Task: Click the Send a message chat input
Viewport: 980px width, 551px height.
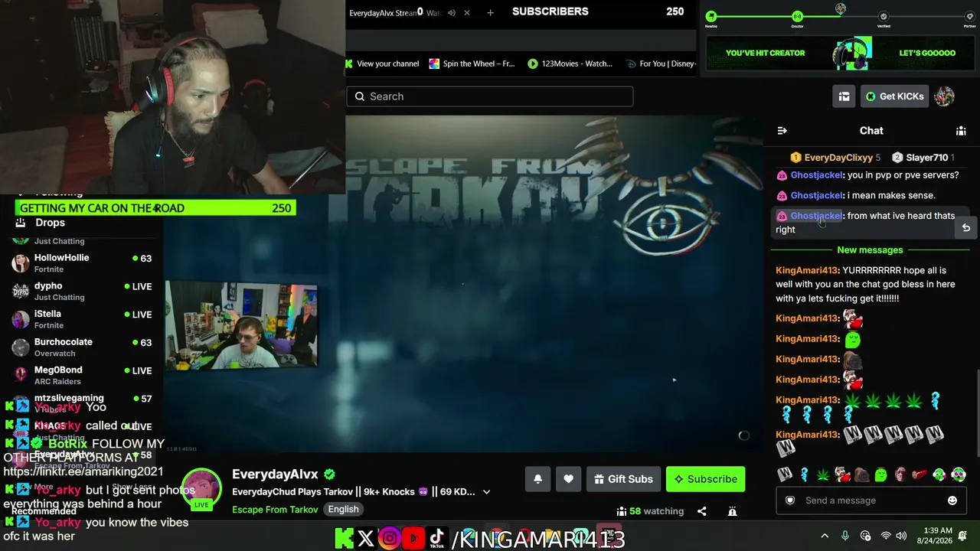Action: click(871, 500)
